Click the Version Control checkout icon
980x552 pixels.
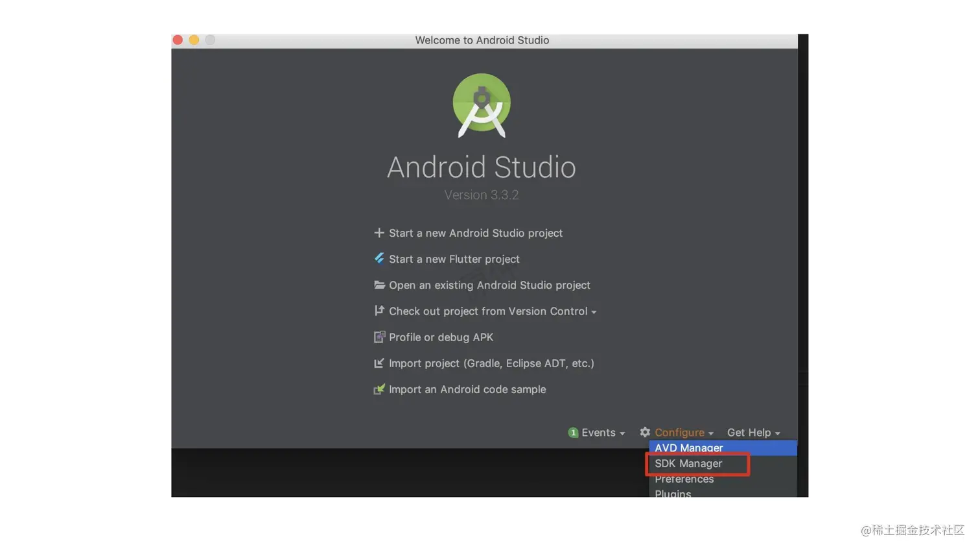379,311
